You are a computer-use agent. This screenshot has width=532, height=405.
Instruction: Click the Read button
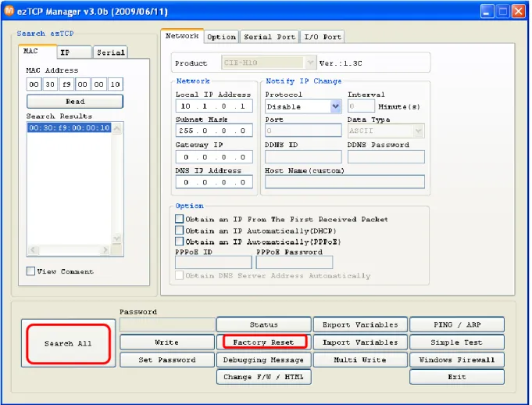click(x=75, y=102)
